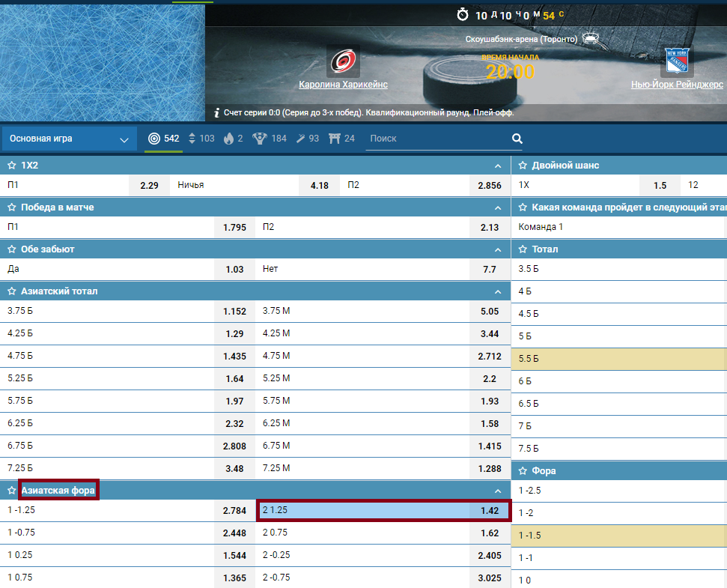Viewport: 727px width, 588px height.
Task: Click the stadium icon next to Скоушабэнк-арена
Action: (591, 37)
